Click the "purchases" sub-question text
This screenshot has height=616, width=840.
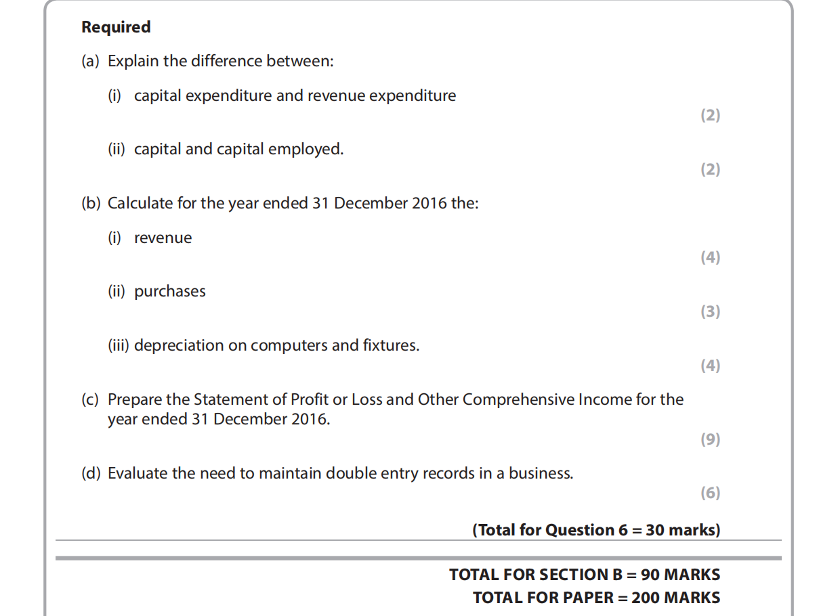pos(169,292)
